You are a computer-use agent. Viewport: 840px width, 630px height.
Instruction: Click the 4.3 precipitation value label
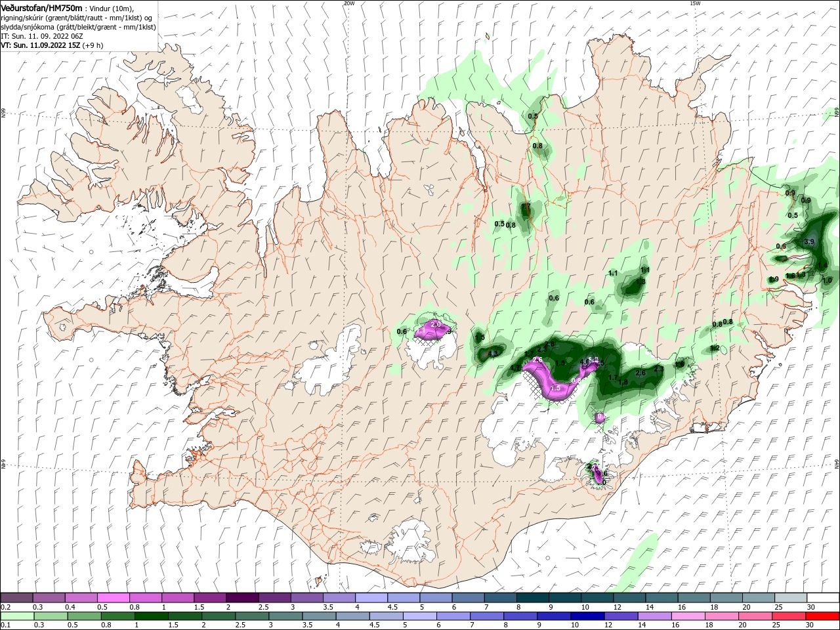tap(493, 354)
